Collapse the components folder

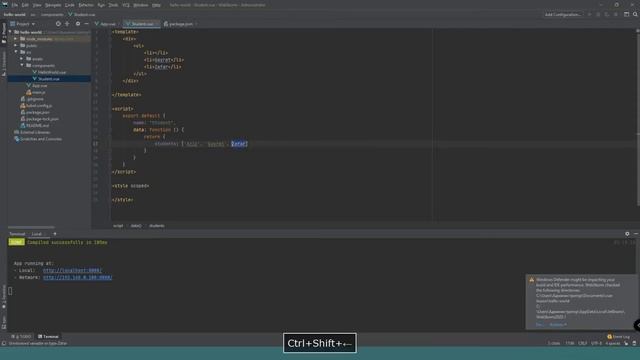pyautogui.click(x=22, y=65)
